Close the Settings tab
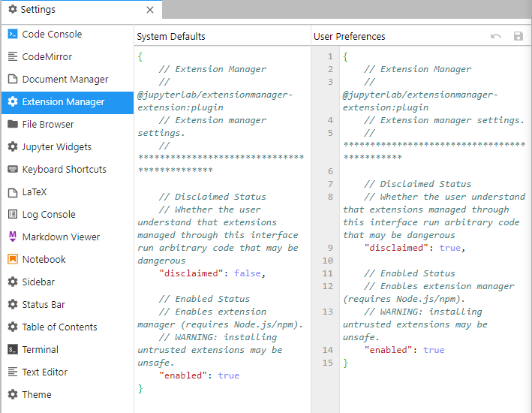 (150, 10)
